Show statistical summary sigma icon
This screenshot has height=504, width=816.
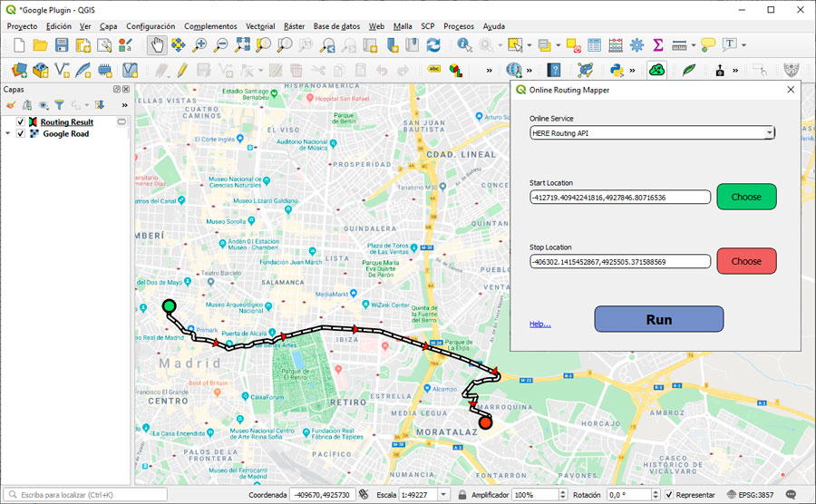pos(658,45)
